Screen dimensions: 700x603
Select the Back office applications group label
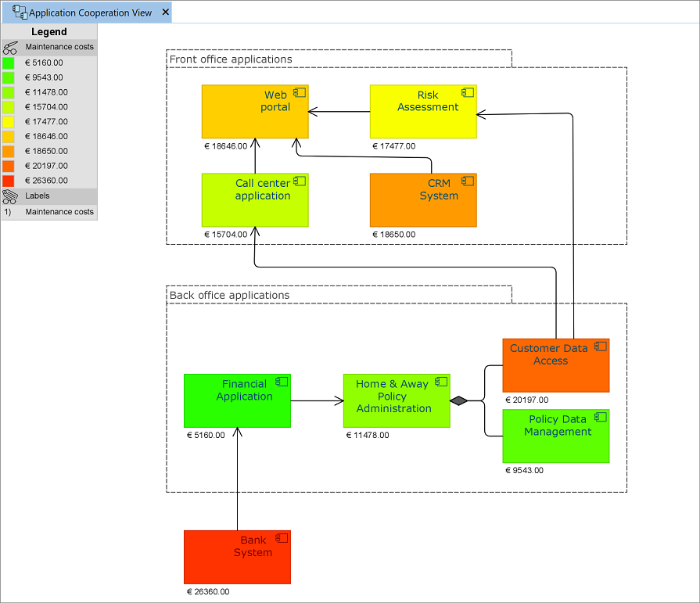pyautogui.click(x=229, y=295)
